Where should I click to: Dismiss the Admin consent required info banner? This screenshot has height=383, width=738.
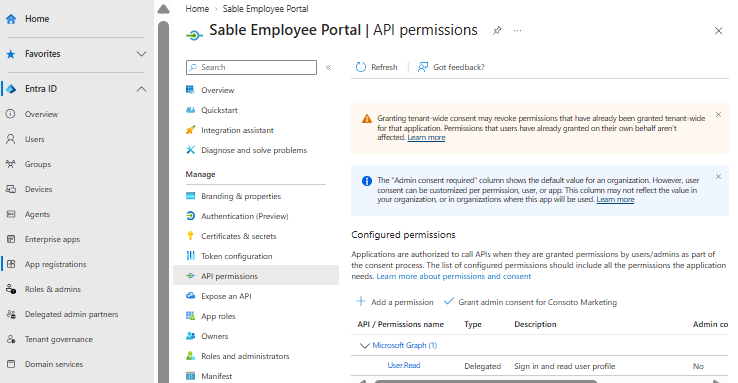pyautogui.click(x=718, y=177)
